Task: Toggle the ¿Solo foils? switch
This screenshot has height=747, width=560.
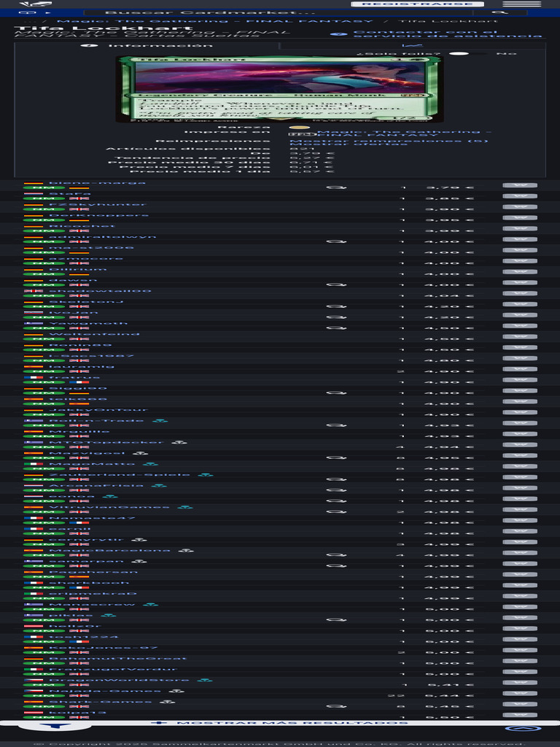Action: (467, 53)
